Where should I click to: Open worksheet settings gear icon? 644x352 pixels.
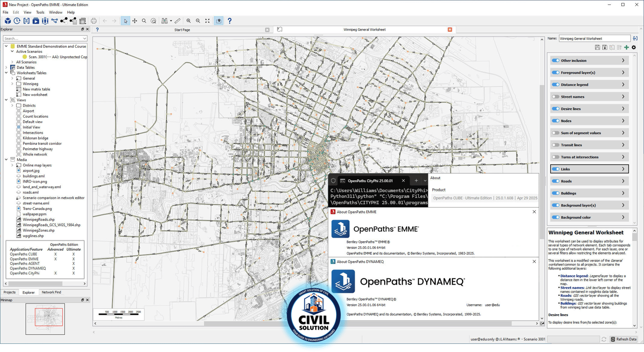(x=634, y=47)
